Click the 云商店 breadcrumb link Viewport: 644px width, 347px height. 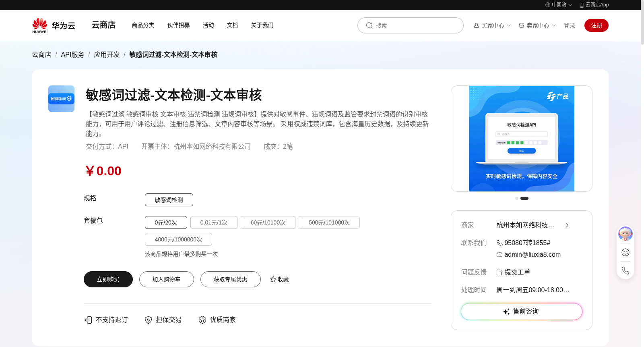pyautogui.click(x=42, y=54)
